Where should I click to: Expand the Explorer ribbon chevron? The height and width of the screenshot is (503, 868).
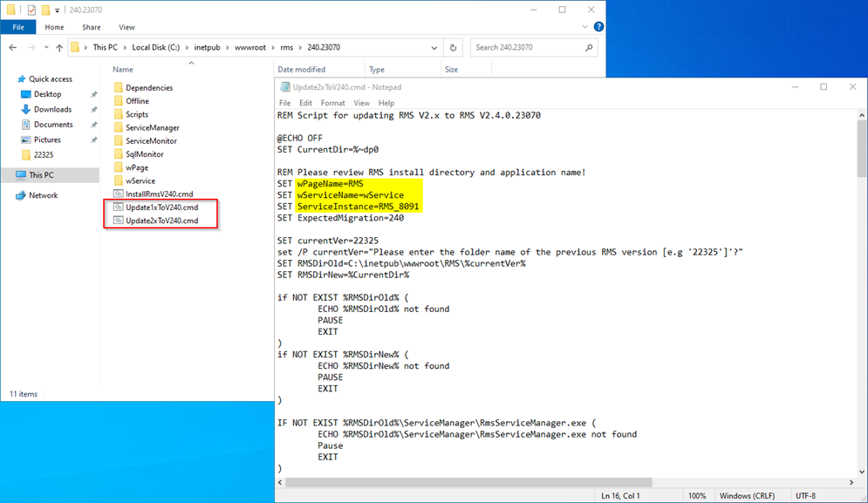click(x=585, y=26)
